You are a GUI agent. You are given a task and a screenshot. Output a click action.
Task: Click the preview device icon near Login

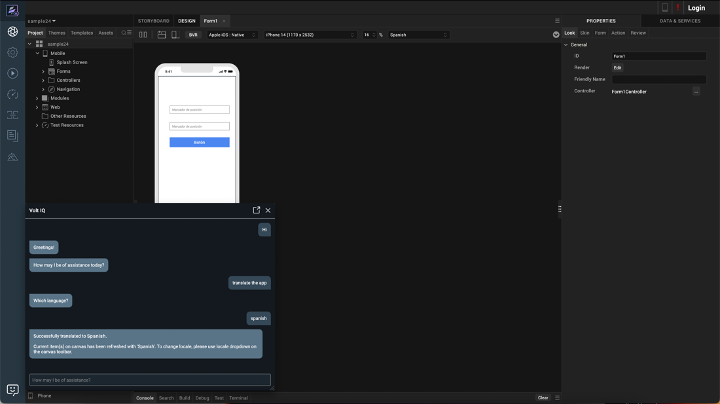pyautogui.click(x=664, y=7)
